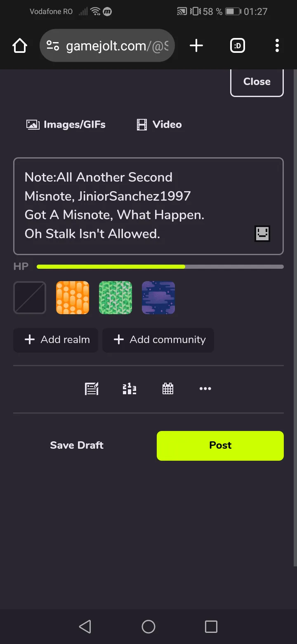The image size is (297, 644).
Task: Open more post options ellipsis
Action: coord(205,389)
